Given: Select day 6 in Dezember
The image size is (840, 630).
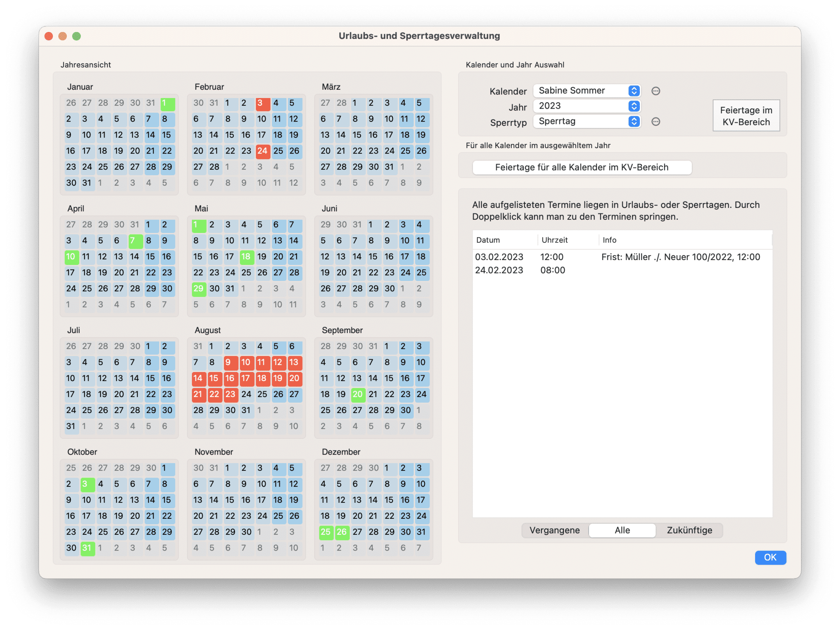Looking at the screenshot, I should [358, 484].
